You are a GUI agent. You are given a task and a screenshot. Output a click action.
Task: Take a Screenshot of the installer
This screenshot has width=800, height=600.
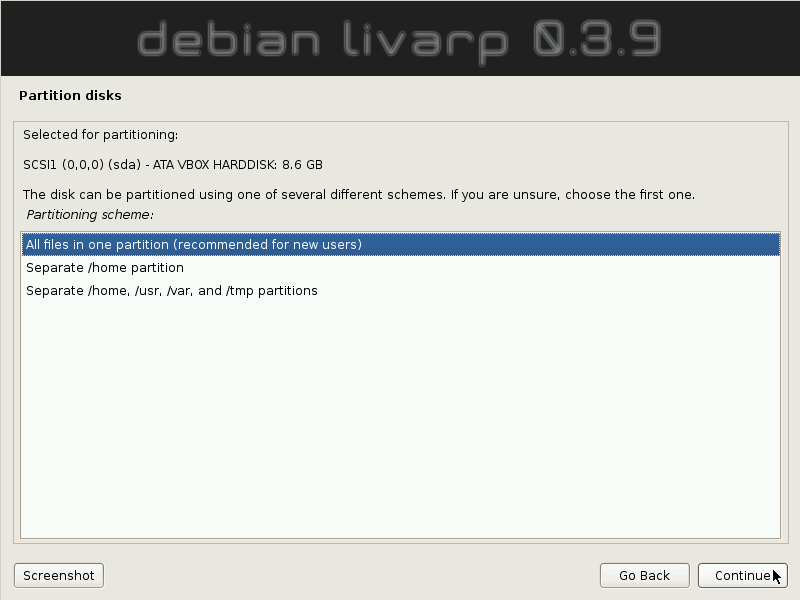[59, 576]
